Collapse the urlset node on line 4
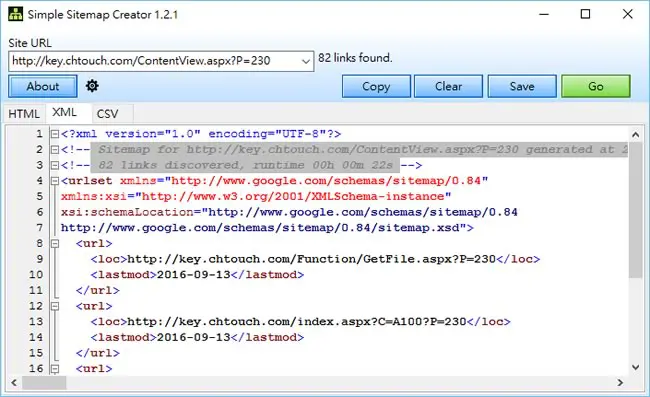This screenshot has height=397, width=650. [55, 181]
